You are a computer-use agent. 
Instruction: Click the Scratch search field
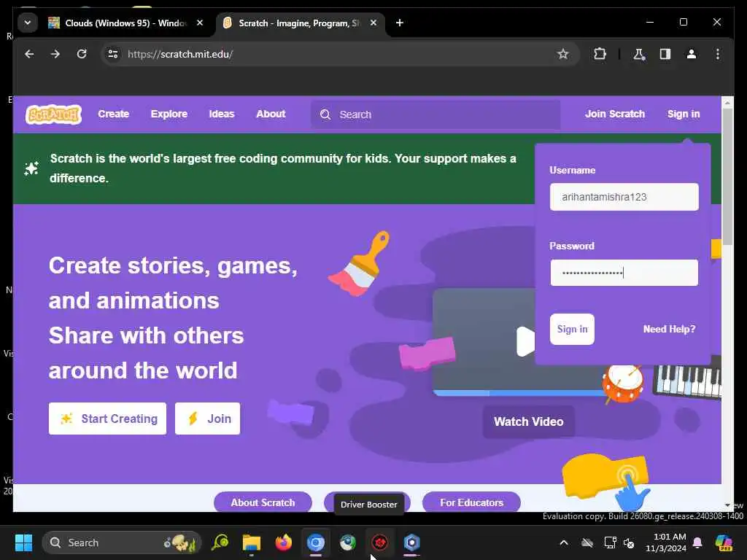436,114
